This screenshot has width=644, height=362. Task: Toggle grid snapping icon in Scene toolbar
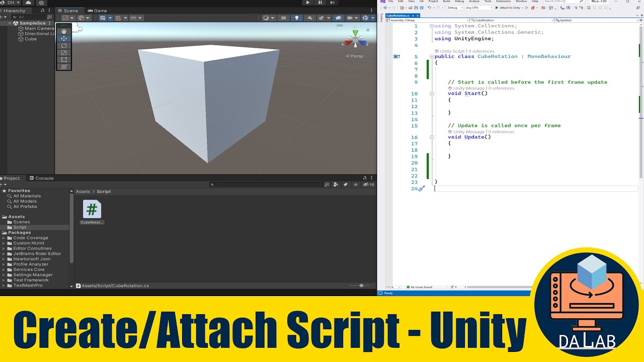pos(118,18)
